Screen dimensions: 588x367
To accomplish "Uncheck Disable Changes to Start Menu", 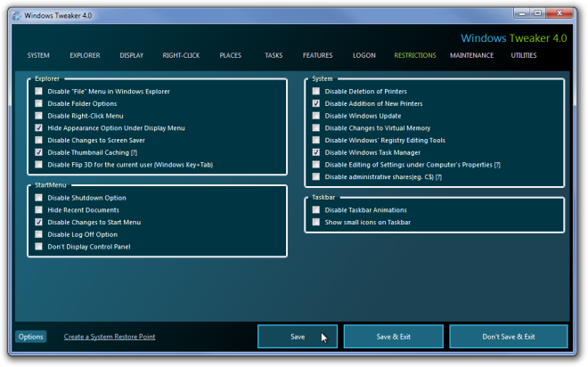I will 38,222.
